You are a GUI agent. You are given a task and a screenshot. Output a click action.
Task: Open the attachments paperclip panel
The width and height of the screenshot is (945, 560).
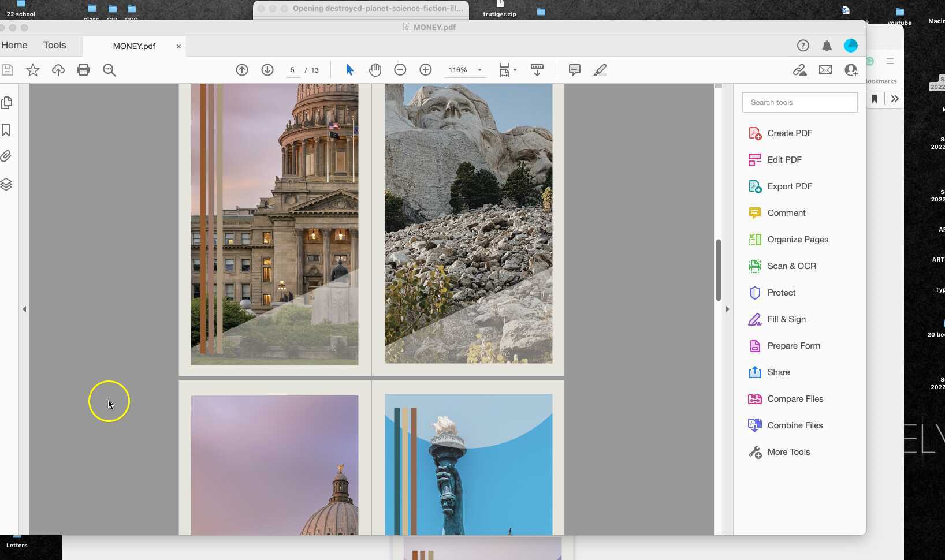tap(6, 156)
